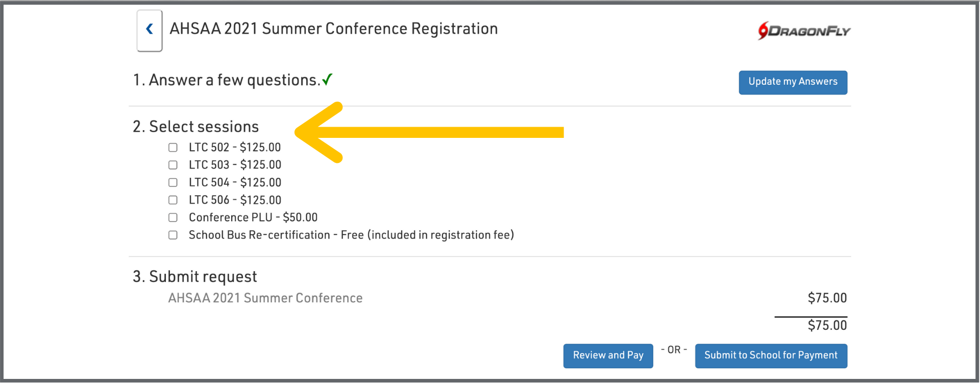Click the Summer Conference Registration page title
980x383 pixels.
(x=333, y=29)
